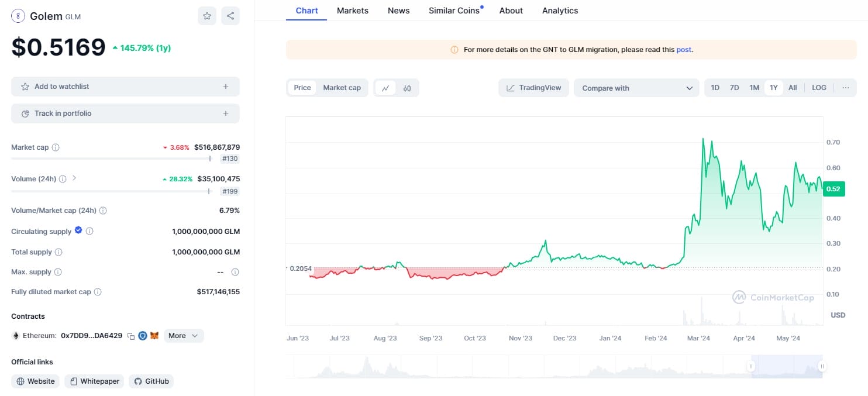Set chart range to All

coord(793,88)
